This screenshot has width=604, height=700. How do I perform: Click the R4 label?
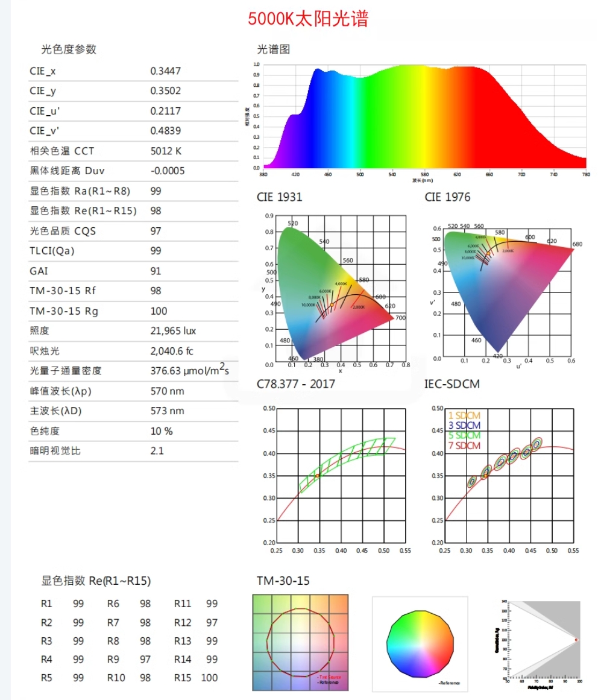46,660
